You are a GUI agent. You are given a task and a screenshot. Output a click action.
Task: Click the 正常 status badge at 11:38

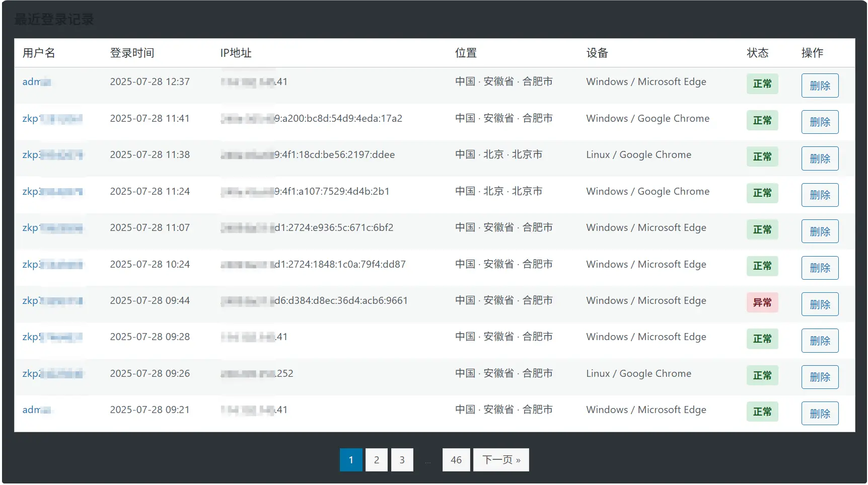pos(762,156)
